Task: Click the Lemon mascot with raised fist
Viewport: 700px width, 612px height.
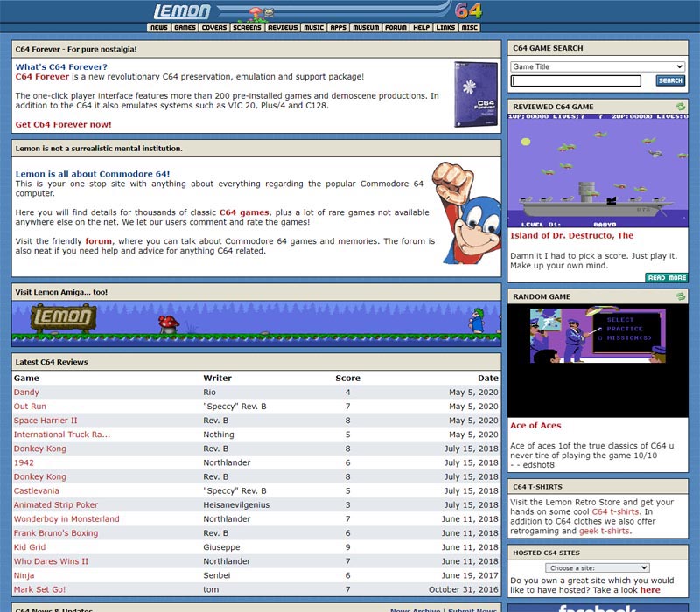Action: pos(466,212)
